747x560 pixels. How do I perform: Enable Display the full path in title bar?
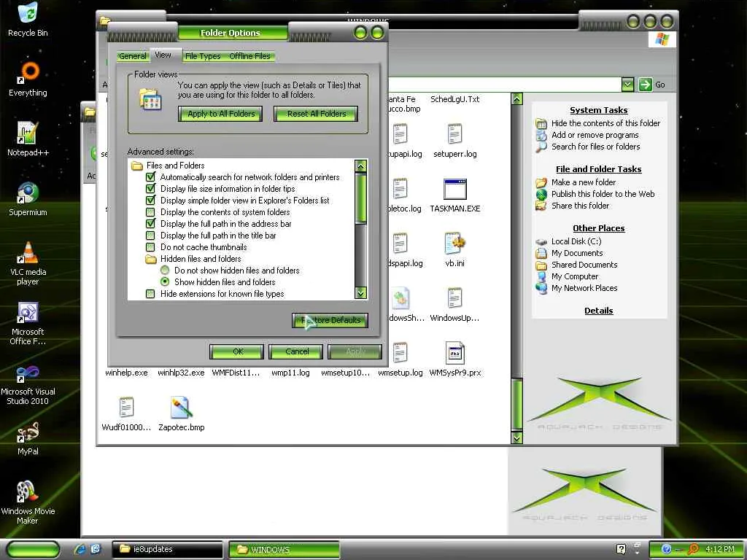pyautogui.click(x=150, y=236)
